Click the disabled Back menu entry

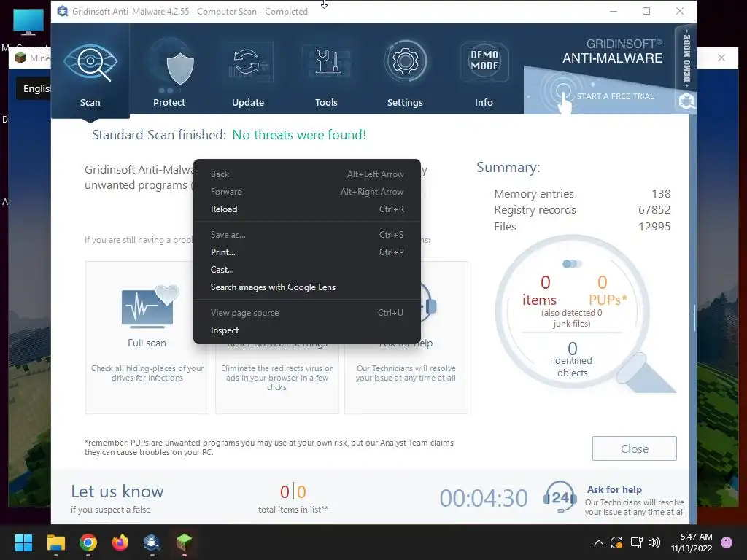307,174
